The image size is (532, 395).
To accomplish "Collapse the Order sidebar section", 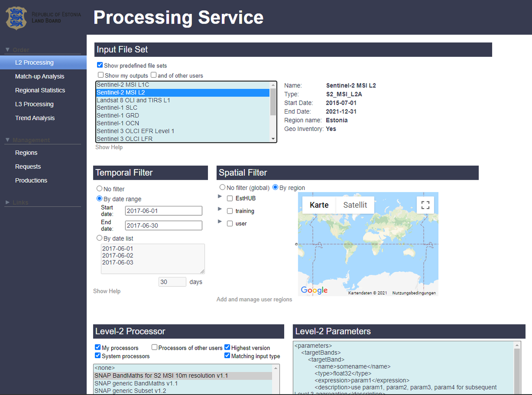I will pyautogui.click(x=8, y=50).
